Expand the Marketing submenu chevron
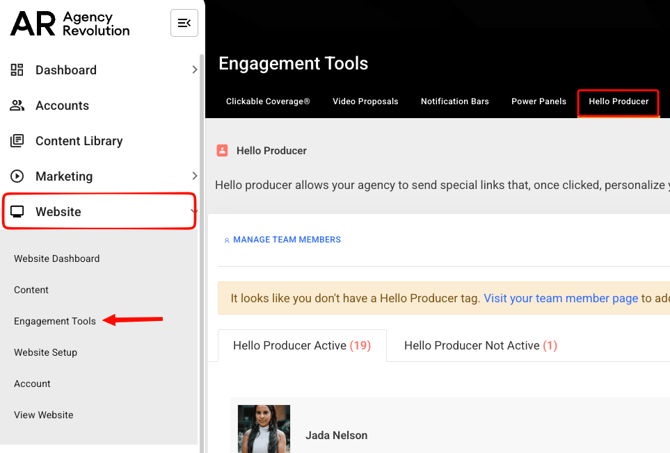 pos(194,176)
